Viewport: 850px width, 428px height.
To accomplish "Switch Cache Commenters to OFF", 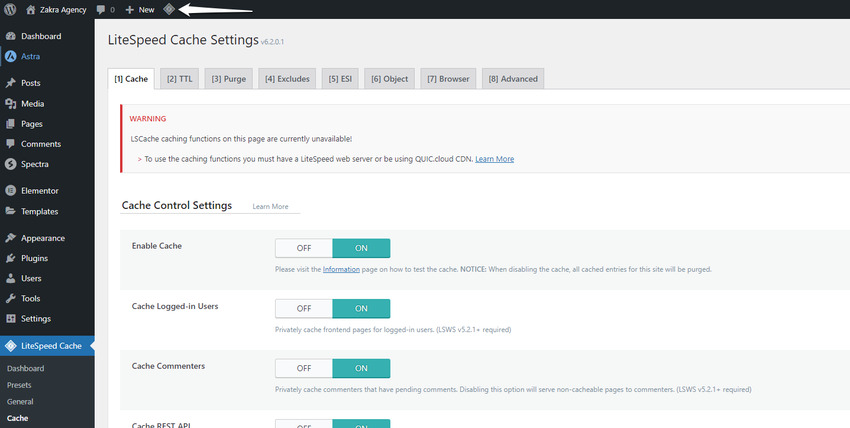I will tap(303, 368).
